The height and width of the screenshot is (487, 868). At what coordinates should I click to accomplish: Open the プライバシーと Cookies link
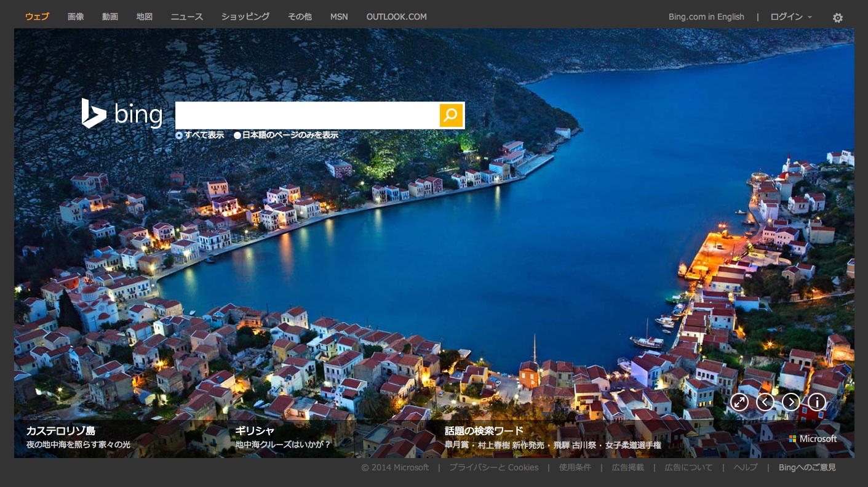pos(493,467)
